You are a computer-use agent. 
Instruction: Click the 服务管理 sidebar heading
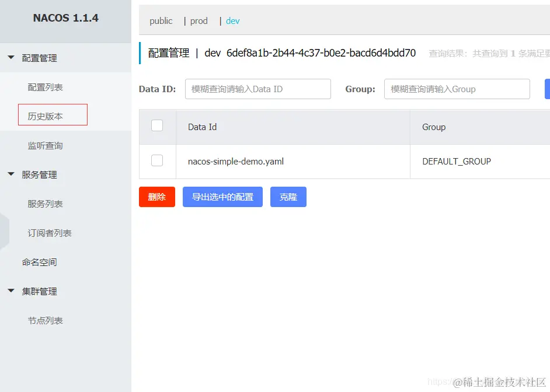(39, 175)
